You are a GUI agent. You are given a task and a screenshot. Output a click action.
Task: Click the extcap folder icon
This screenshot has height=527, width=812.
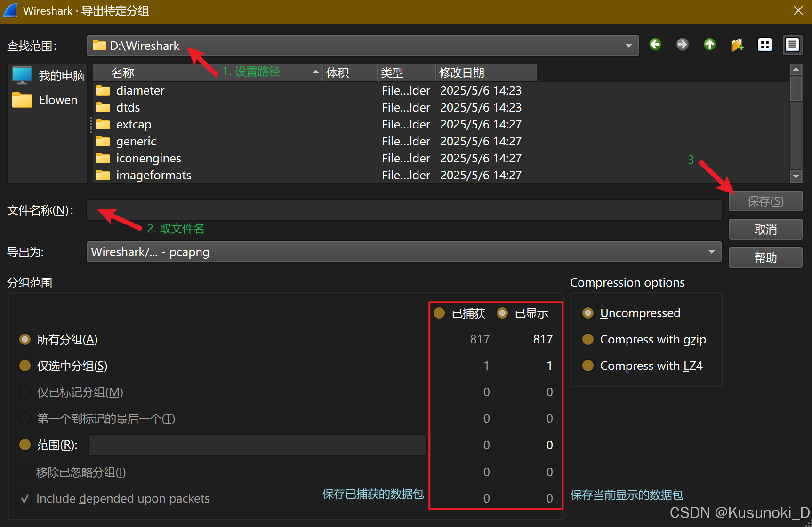pyautogui.click(x=103, y=124)
